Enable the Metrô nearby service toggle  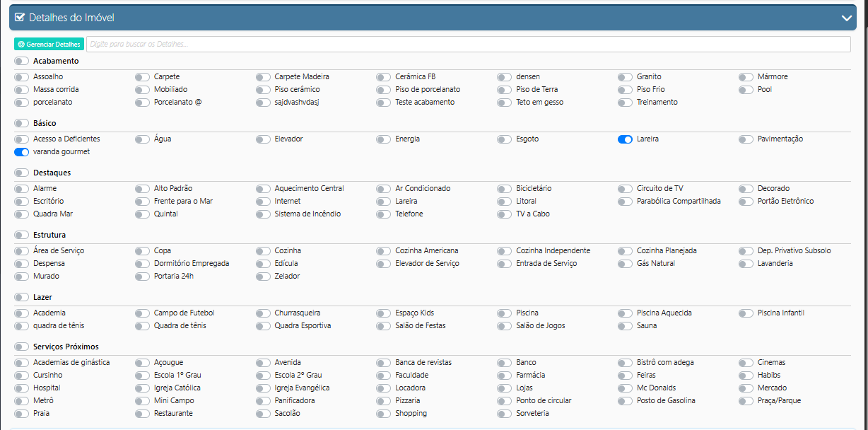point(21,401)
